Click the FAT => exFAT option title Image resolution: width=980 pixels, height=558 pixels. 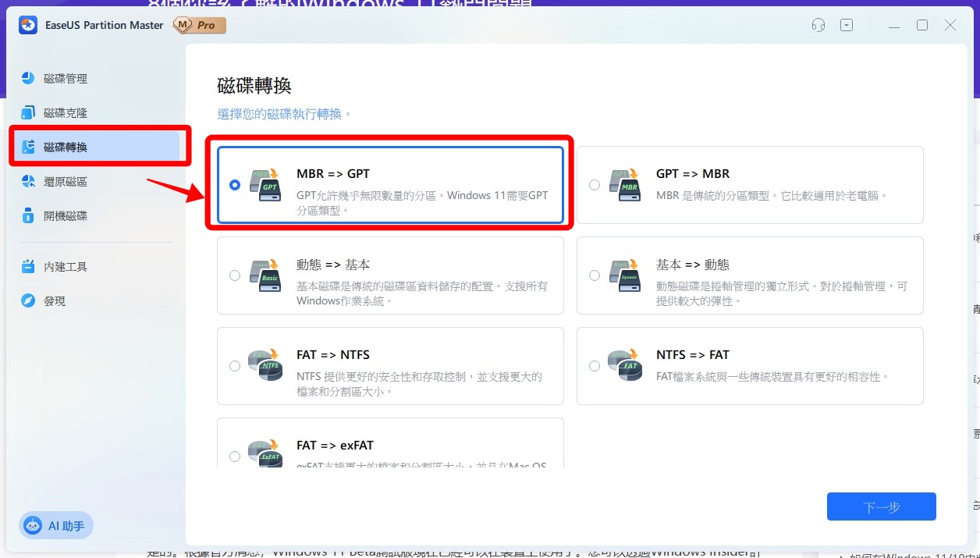[336, 445]
